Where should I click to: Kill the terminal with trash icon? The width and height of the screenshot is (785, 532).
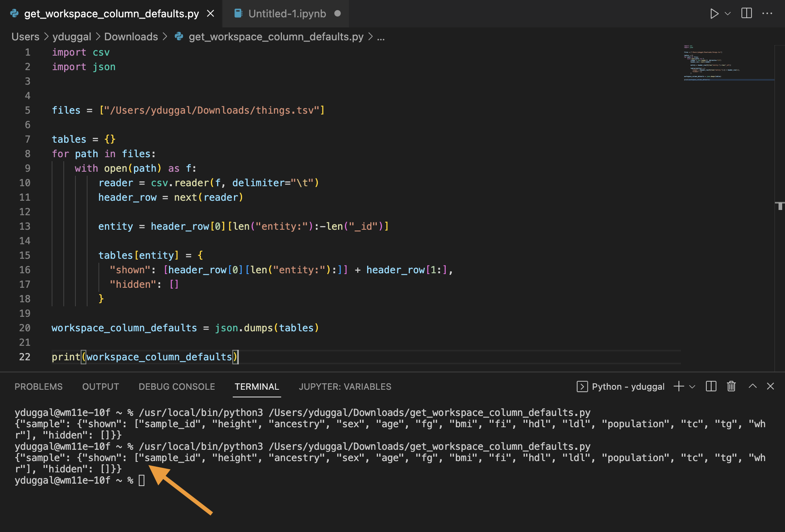click(x=731, y=387)
